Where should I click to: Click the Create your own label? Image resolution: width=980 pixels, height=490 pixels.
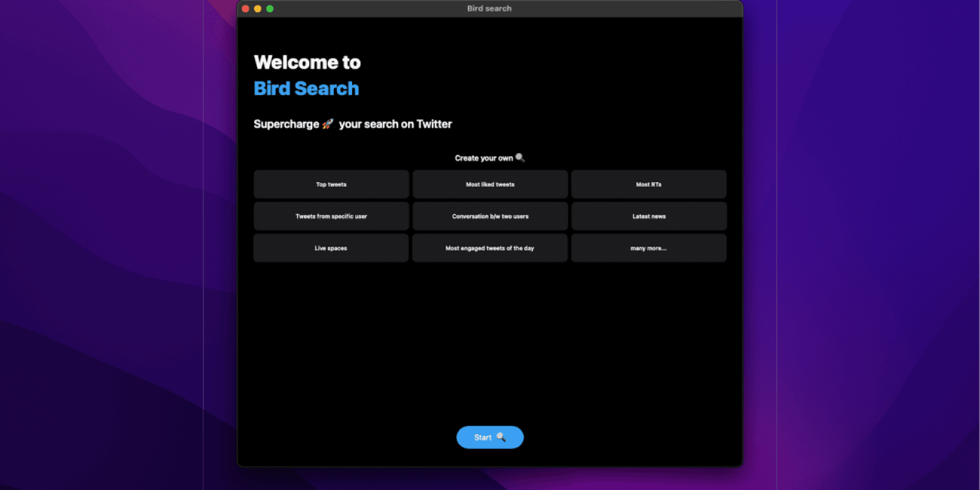[483, 158]
